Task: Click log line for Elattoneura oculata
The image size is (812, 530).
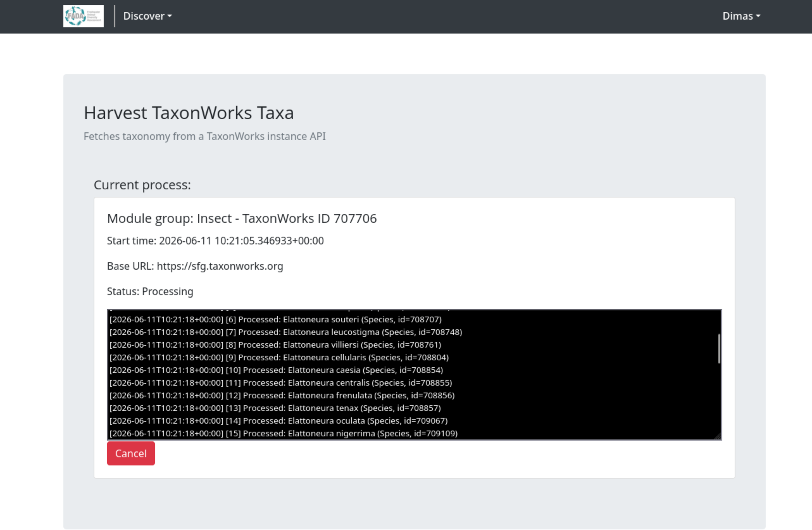Action: 279,420
